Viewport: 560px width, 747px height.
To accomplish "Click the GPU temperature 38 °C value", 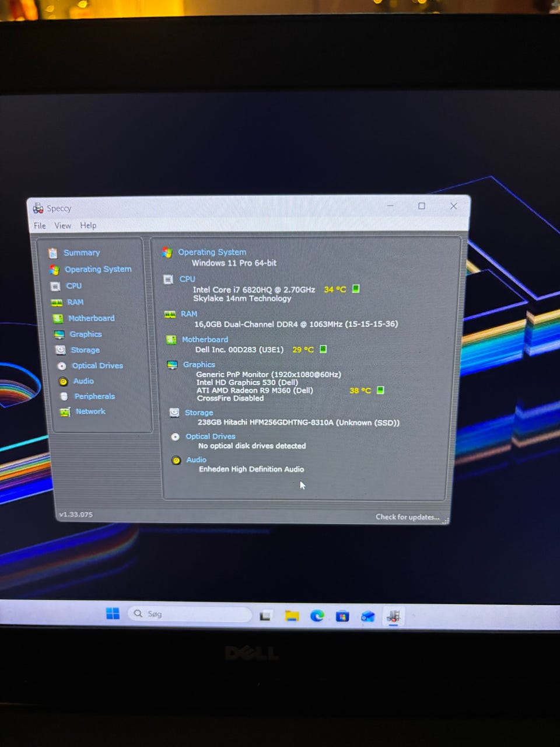I will point(360,390).
